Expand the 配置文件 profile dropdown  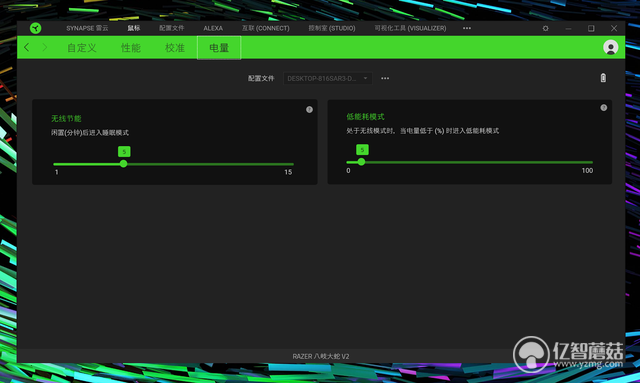[327, 78]
